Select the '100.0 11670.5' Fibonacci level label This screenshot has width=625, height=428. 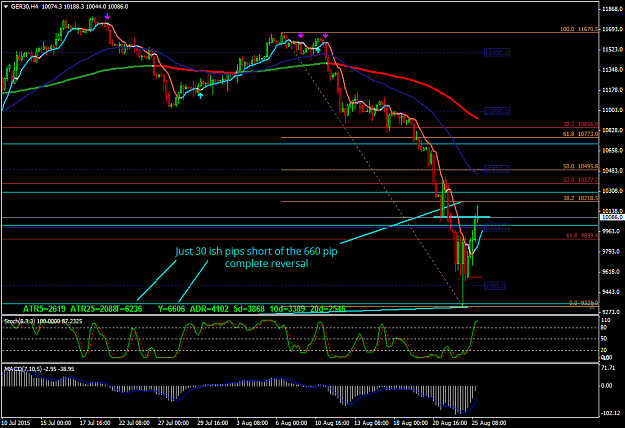(x=579, y=29)
